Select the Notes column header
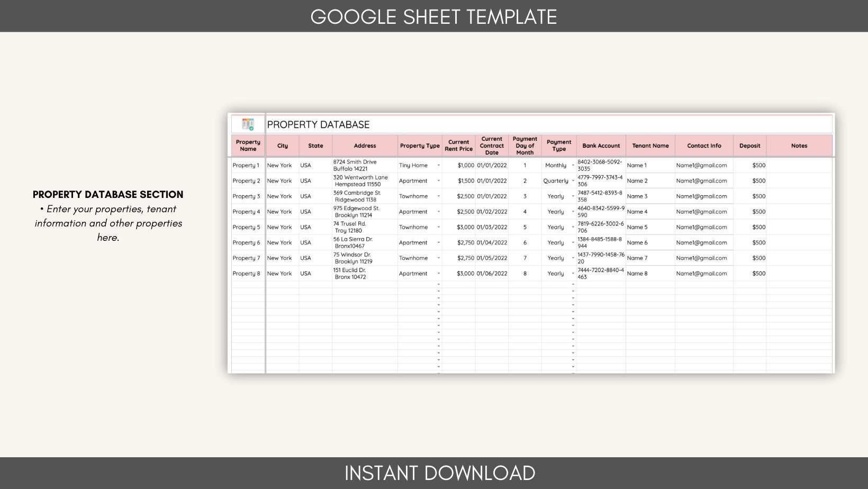 click(799, 145)
